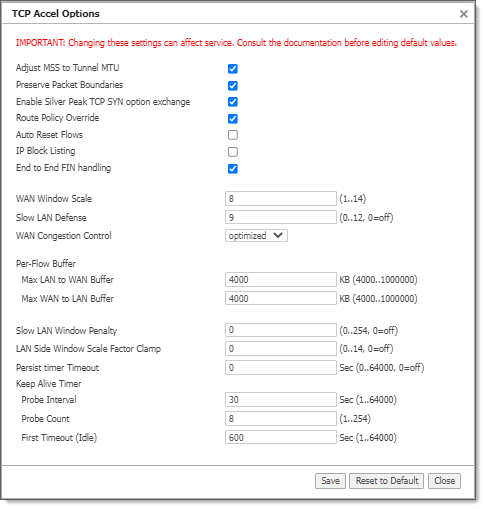Screen dimensions: 485x509
Task: Toggle Preserve Packet Boundaries checkbox
Action: coord(233,86)
